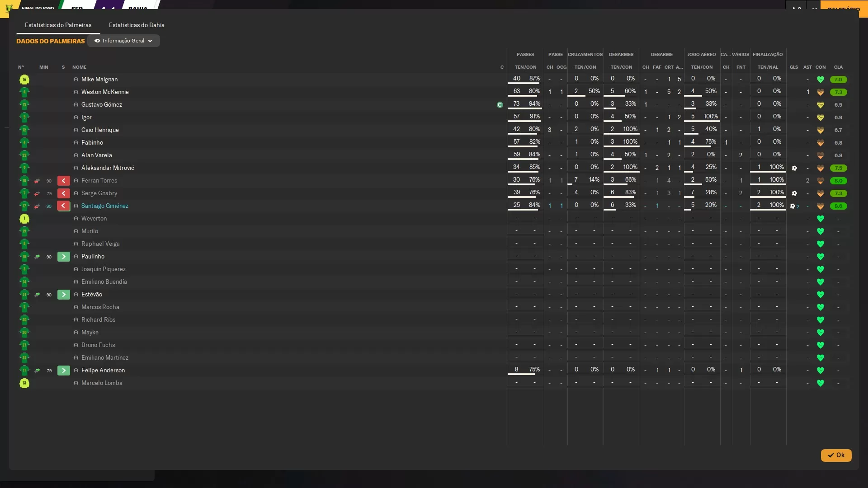
Task: Select Joaquín Piquerez row
Action: click(434, 269)
